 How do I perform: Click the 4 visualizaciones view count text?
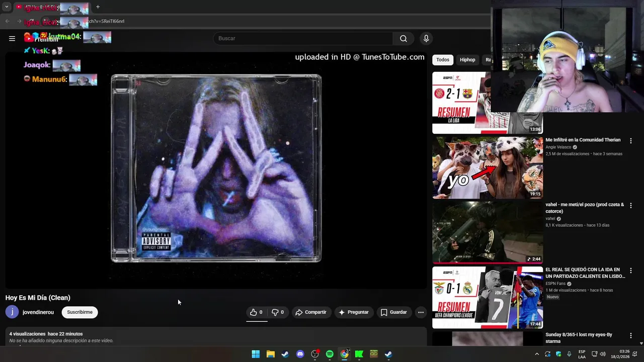(27, 334)
